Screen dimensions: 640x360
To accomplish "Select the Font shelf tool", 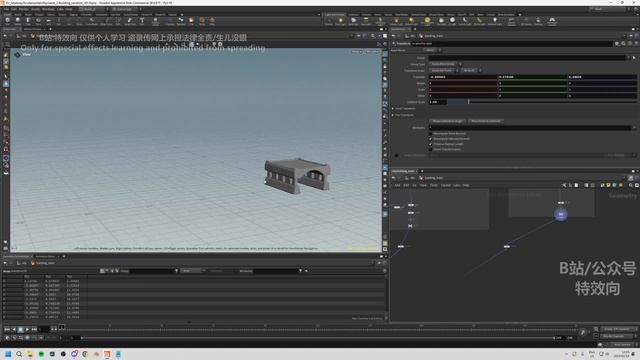I will click(x=142, y=21).
